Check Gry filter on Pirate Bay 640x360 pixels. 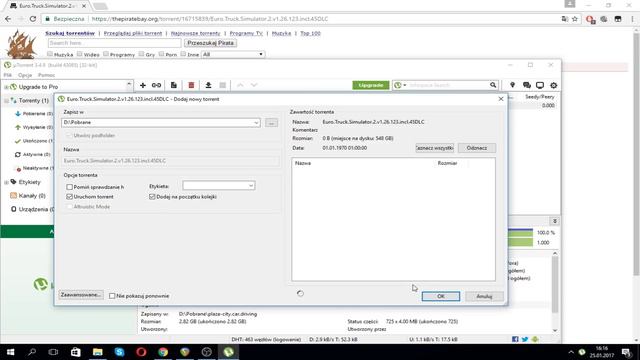pos(141,54)
